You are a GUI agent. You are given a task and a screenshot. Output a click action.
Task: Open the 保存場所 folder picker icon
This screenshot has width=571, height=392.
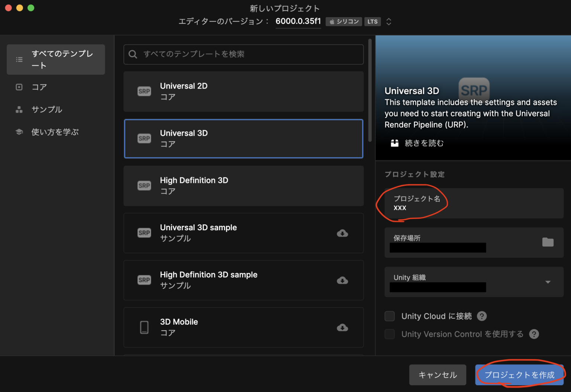click(x=548, y=242)
